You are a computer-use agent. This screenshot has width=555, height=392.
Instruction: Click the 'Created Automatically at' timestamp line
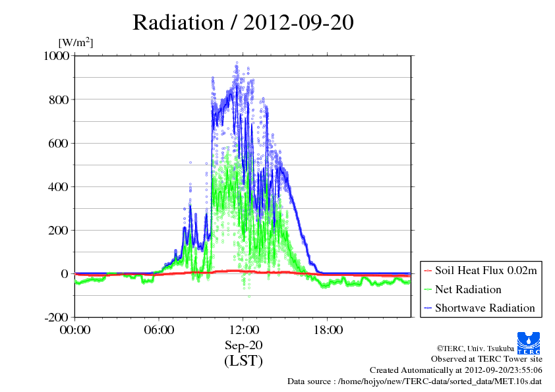click(456, 370)
